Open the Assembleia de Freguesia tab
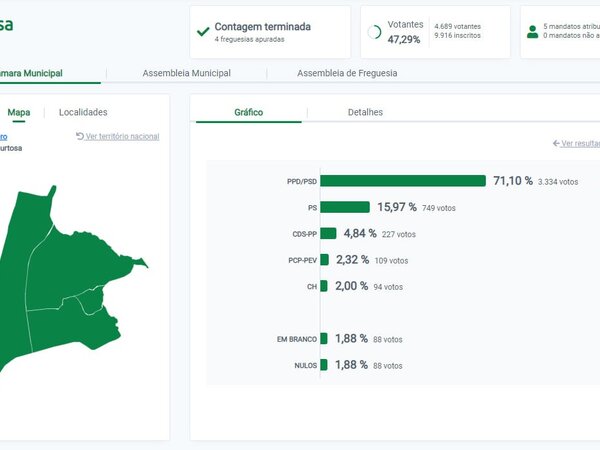 click(353, 73)
